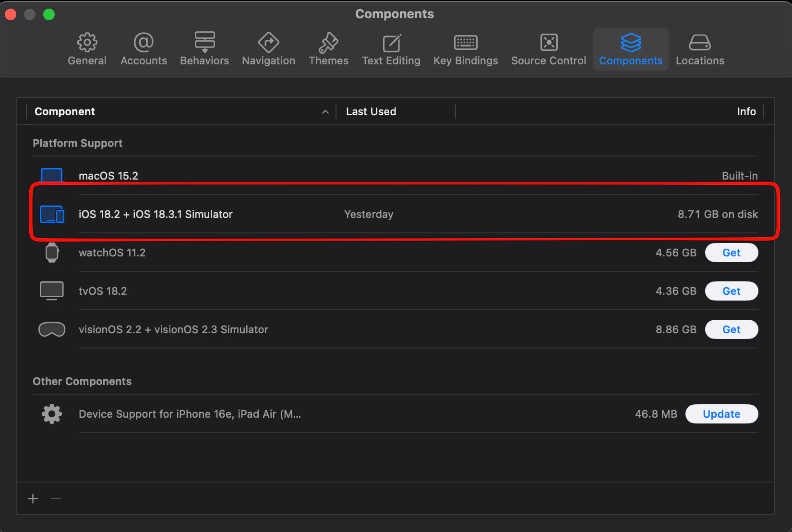Viewport: 792px width, 532px height.
Task: Open the Themes paintbrush icon
Action: tap(328, 43)
